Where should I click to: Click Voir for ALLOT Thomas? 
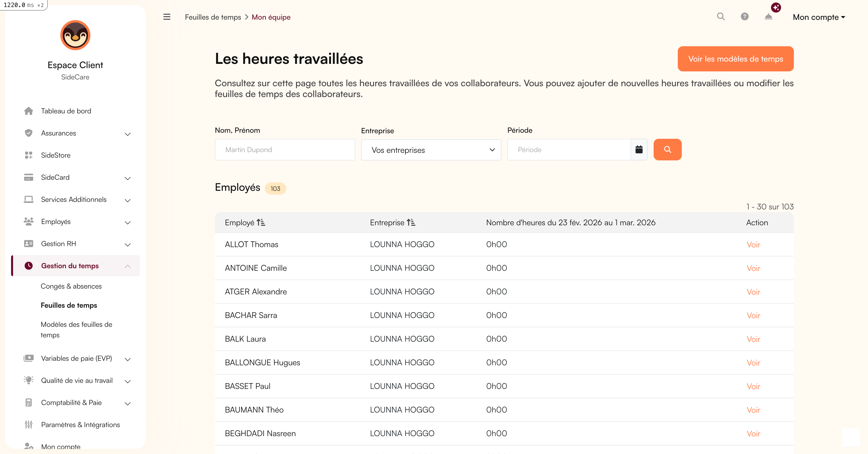pyautogui.click(x=753, y=245)
